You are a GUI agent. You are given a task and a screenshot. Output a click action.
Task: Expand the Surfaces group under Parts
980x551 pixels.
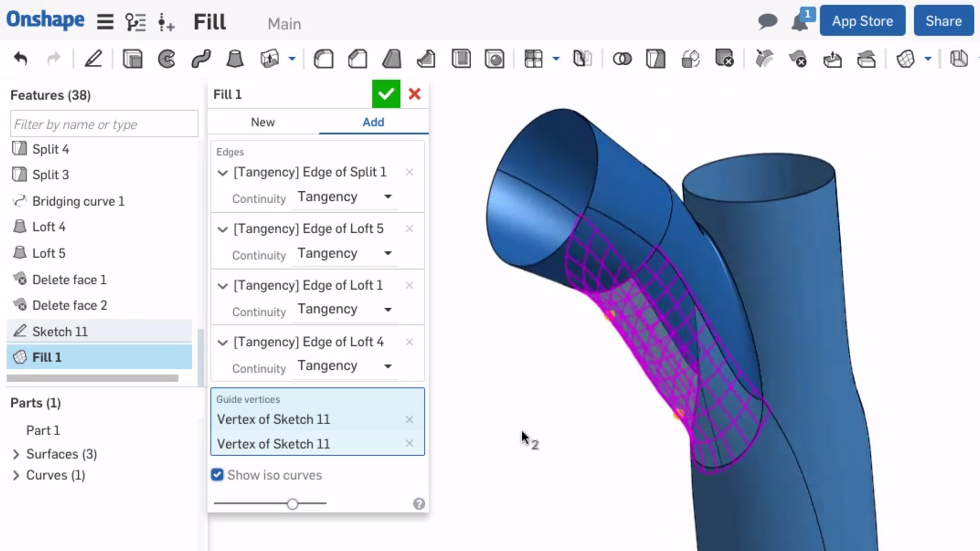click(16, 454)
